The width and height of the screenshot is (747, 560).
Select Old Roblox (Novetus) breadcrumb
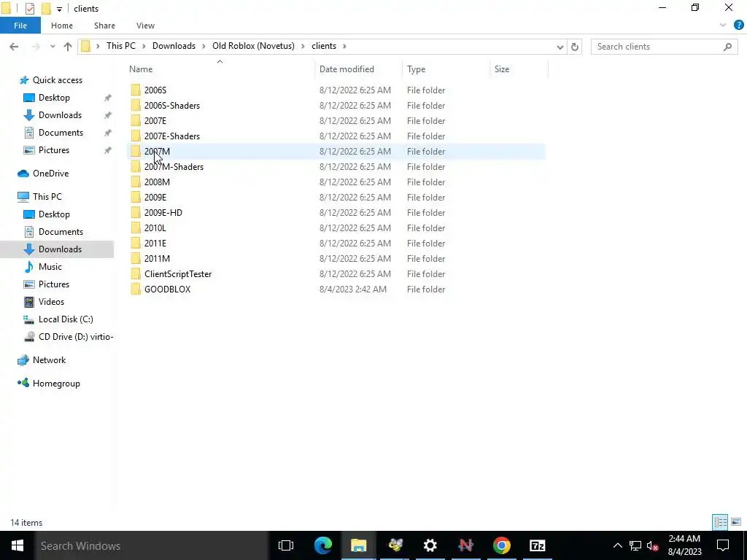(x=253, y=46)
